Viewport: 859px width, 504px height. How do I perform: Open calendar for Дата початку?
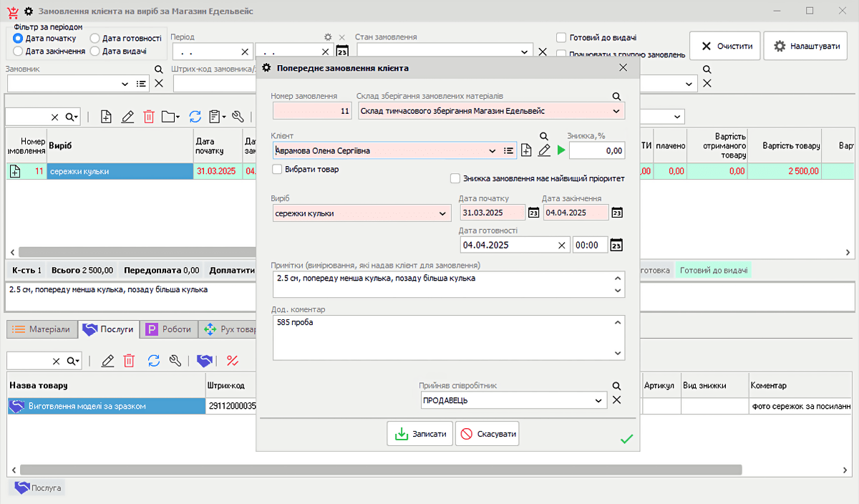533,213
